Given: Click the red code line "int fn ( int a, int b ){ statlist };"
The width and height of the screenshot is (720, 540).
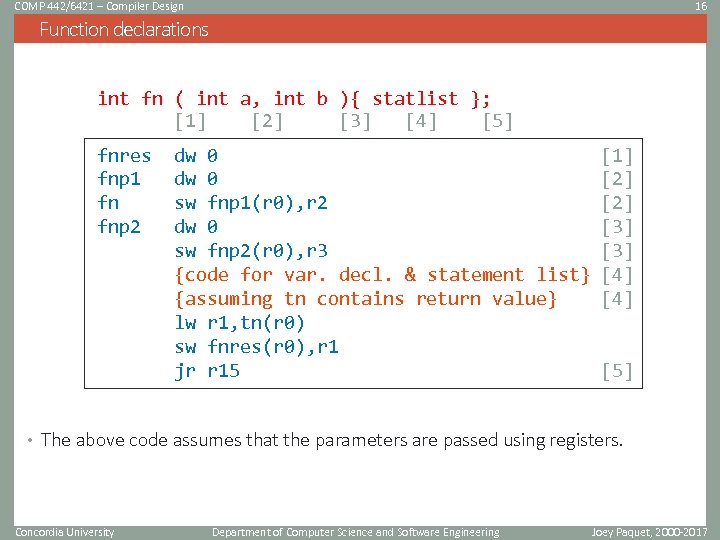Looking at the screenshot, I should pos(294,99).
